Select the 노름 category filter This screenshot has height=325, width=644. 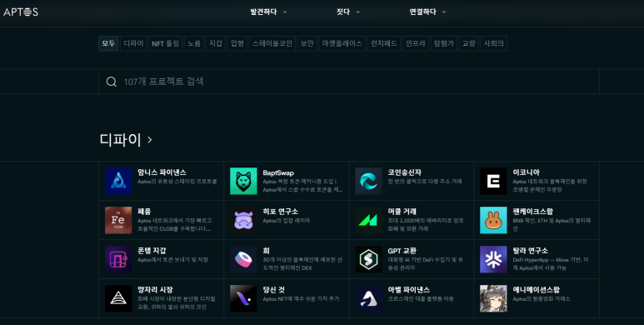[x=194, y=43]
